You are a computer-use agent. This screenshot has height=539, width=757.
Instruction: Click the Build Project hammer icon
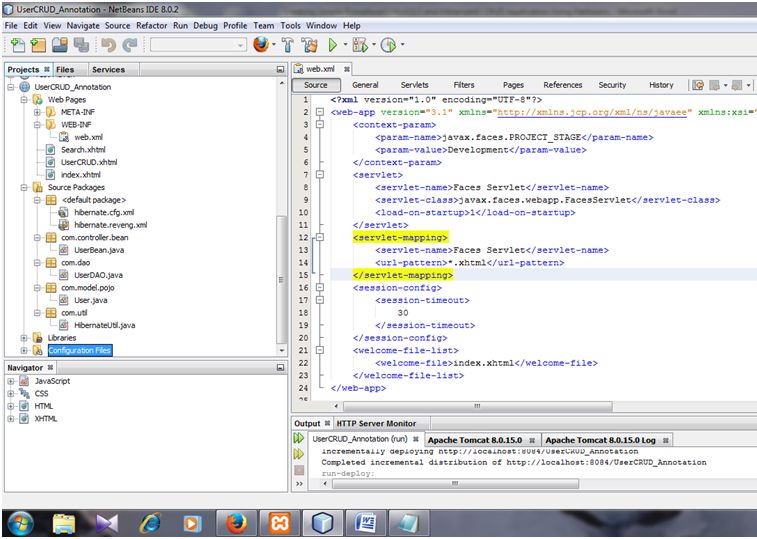pyautogui.click(x=288, y=45)
